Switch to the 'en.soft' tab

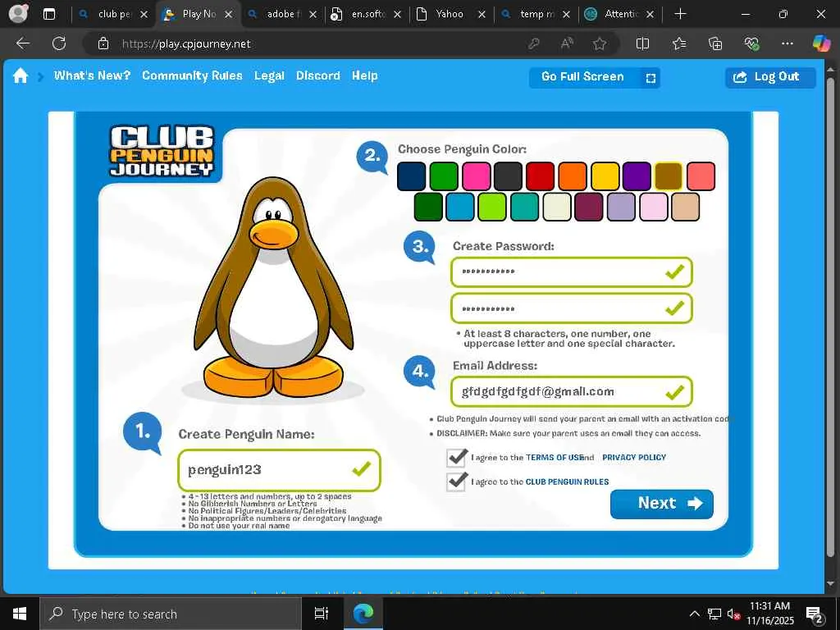tap(365, 15)
